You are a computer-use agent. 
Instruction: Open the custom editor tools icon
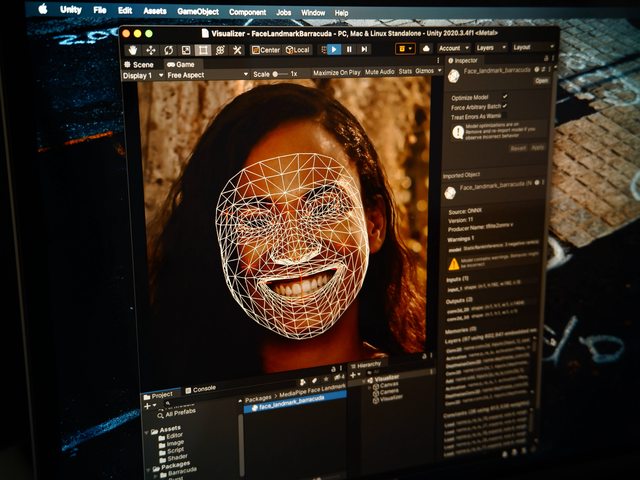[237, 50]
